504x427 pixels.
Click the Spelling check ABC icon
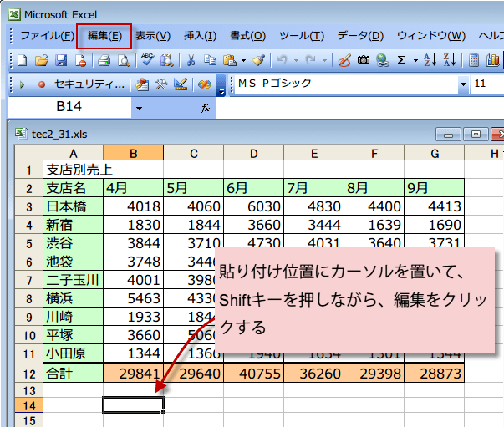tap(147, 60)
